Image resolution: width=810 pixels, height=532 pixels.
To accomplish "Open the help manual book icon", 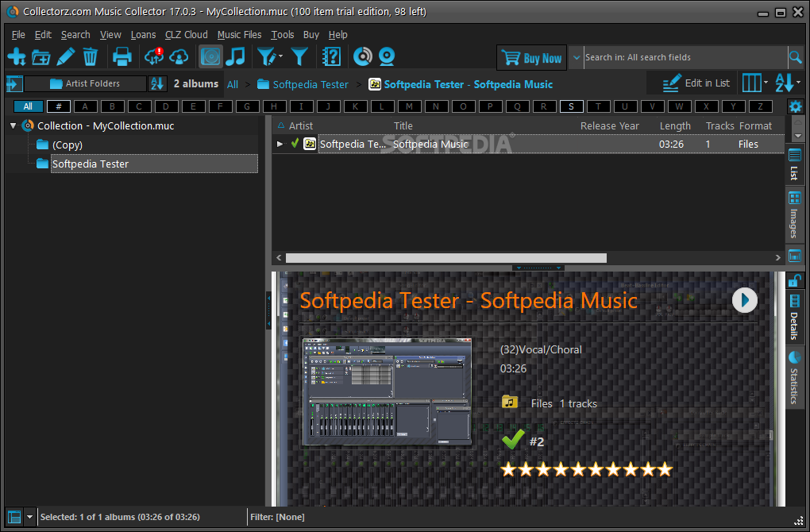I will coord(331,56).
